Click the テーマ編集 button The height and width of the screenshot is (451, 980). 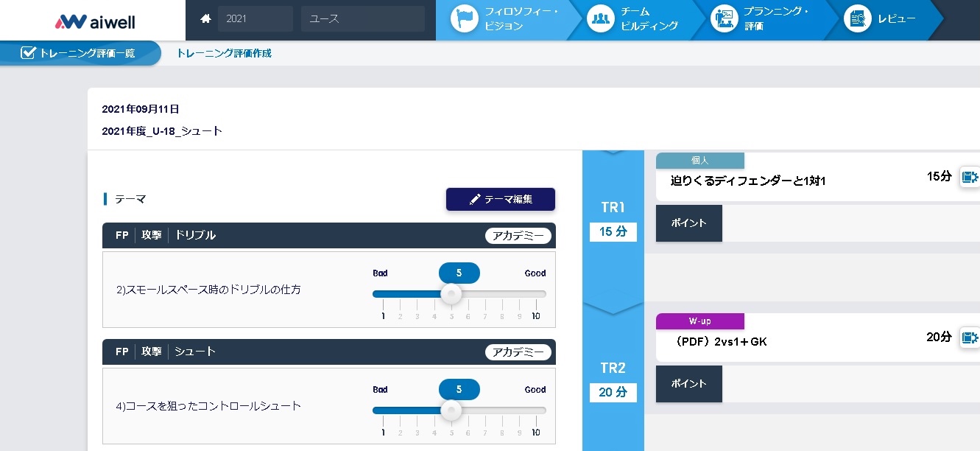tap(501, 199)
